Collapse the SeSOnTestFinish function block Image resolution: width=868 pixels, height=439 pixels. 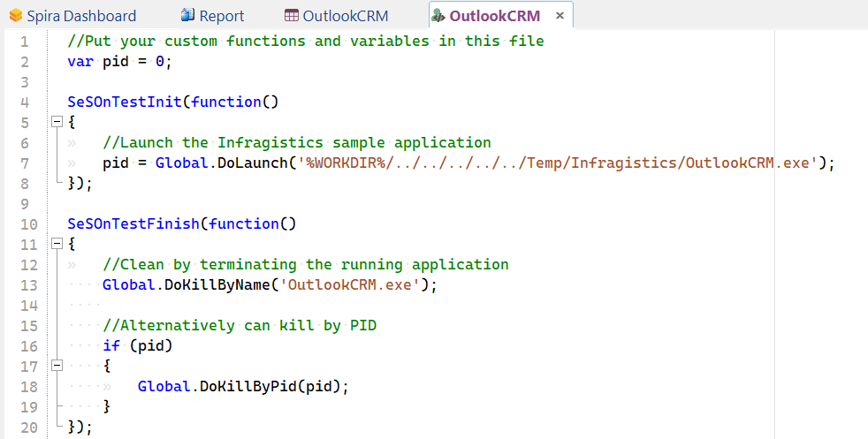pos(57,244)
